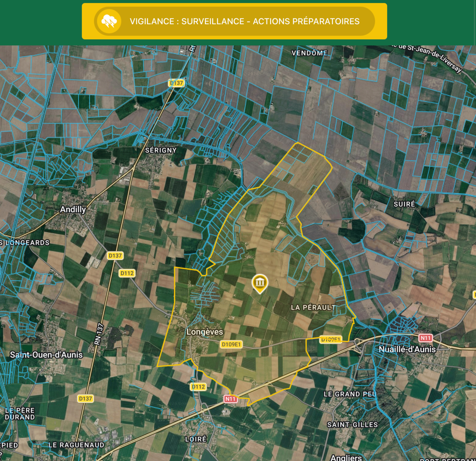Click the D112 shield southeast of Andilly
Screen dimensions: 476x461
tap(127, 273)
